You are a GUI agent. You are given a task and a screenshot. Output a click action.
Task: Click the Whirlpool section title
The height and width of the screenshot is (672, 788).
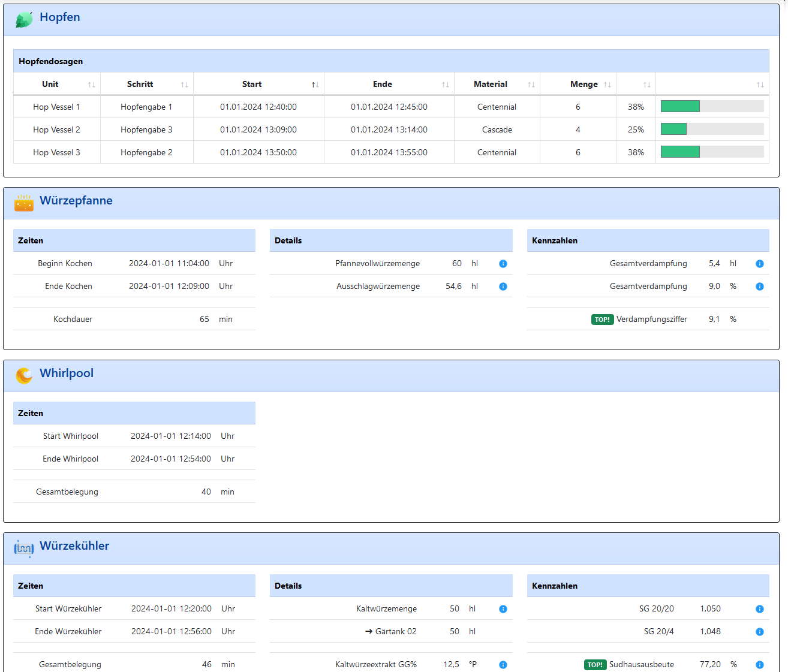pos(67,373)
